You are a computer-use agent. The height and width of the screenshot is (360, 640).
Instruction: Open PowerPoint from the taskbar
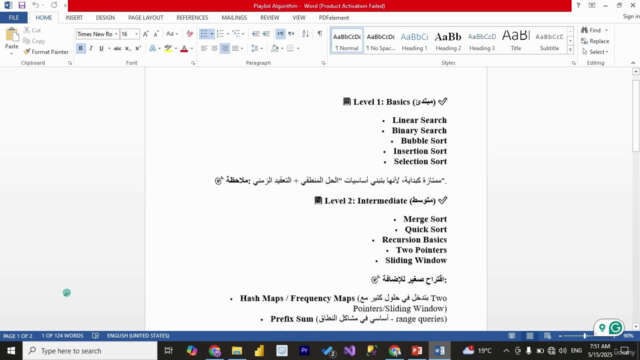(417, 351)
